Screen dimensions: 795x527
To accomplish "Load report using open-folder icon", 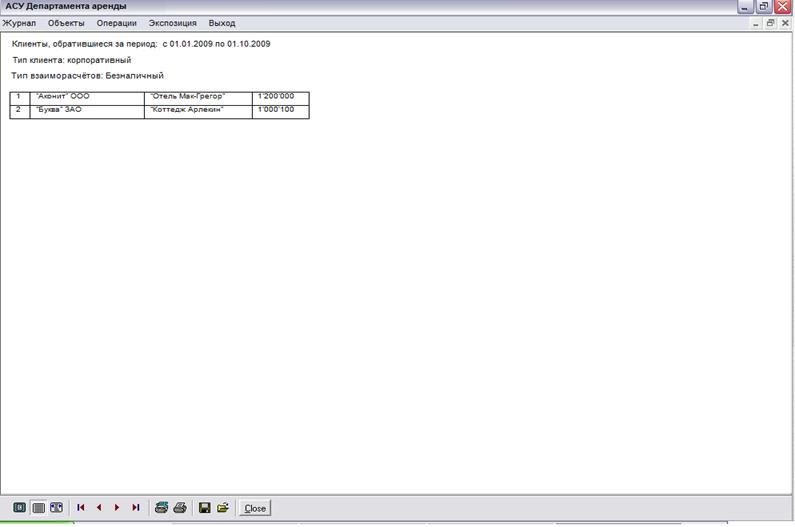I will [223, 507].
